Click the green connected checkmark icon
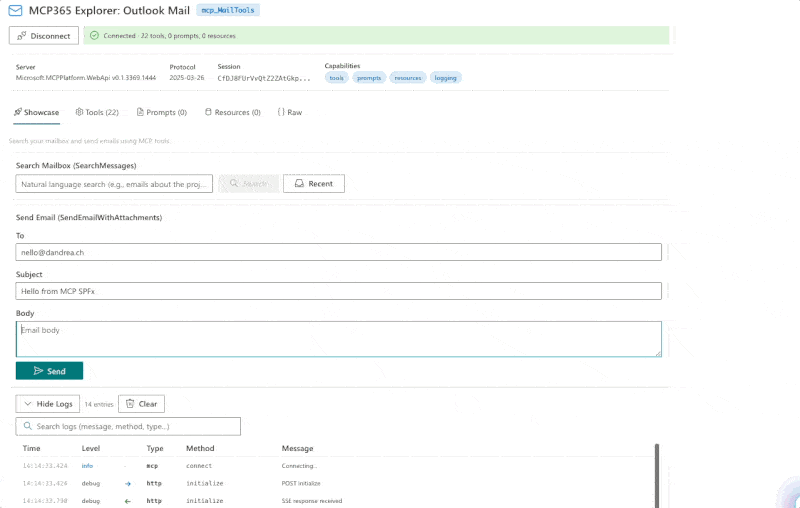The width and height of the screenshot is (800, 508). (94, 36)
